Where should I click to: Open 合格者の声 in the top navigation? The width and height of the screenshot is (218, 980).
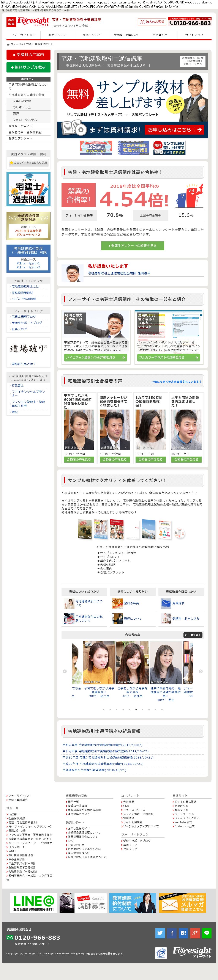point(160,35)
